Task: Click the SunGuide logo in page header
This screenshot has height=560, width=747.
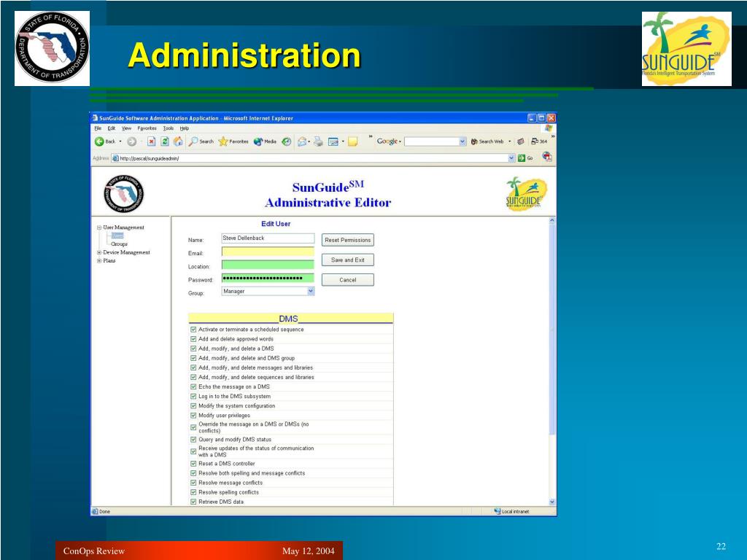Action: point(526,194)
